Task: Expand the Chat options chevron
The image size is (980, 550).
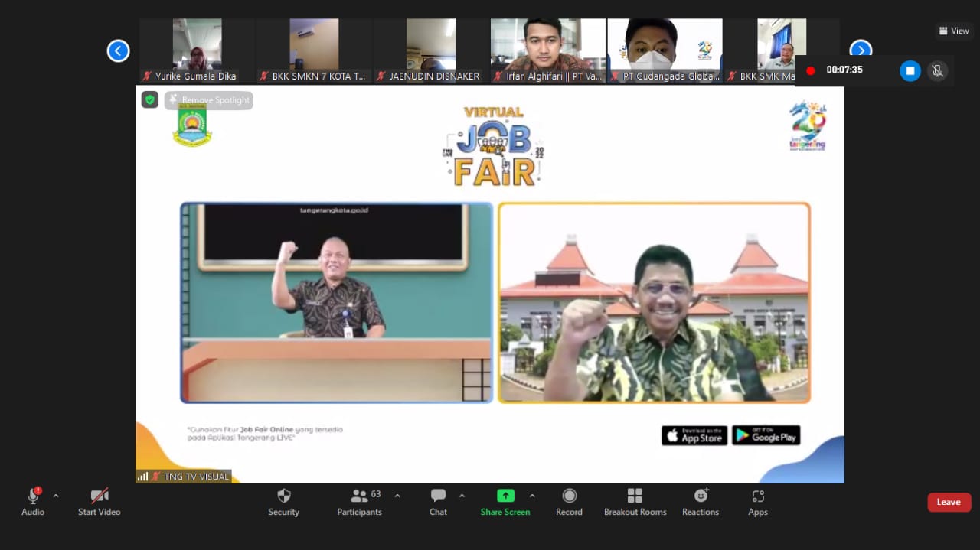Action: [462, 496]
